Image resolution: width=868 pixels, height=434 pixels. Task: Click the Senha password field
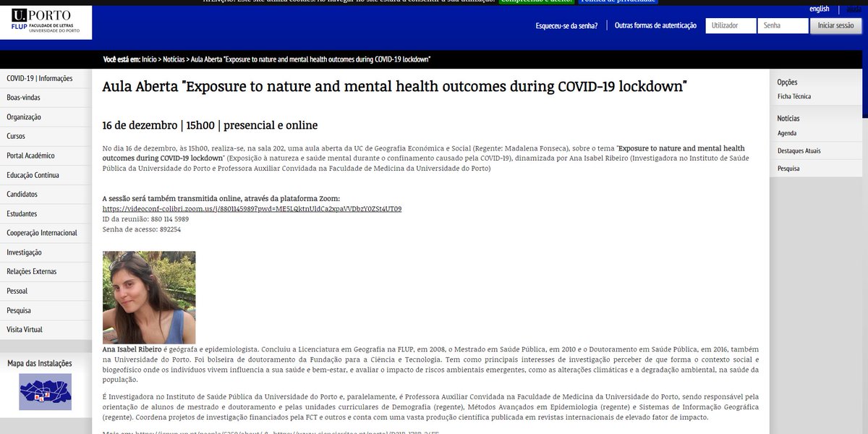tap(783, 25)
